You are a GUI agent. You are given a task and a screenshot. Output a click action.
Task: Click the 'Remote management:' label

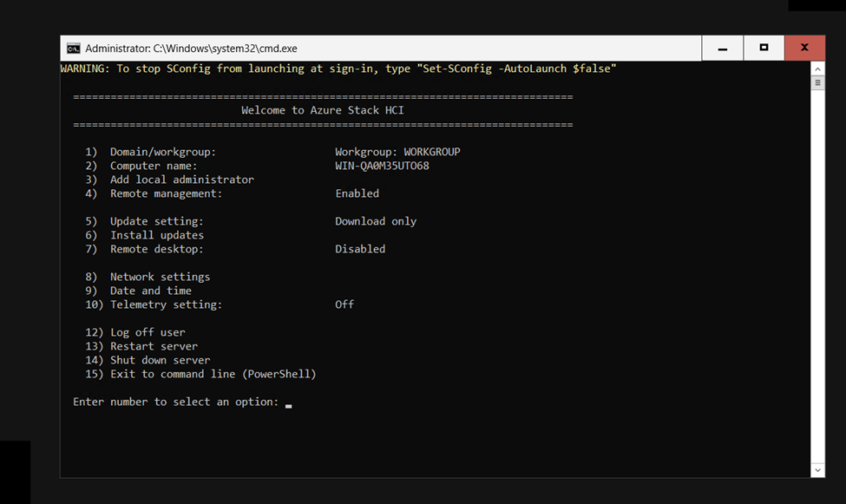(x=167, y=193)
